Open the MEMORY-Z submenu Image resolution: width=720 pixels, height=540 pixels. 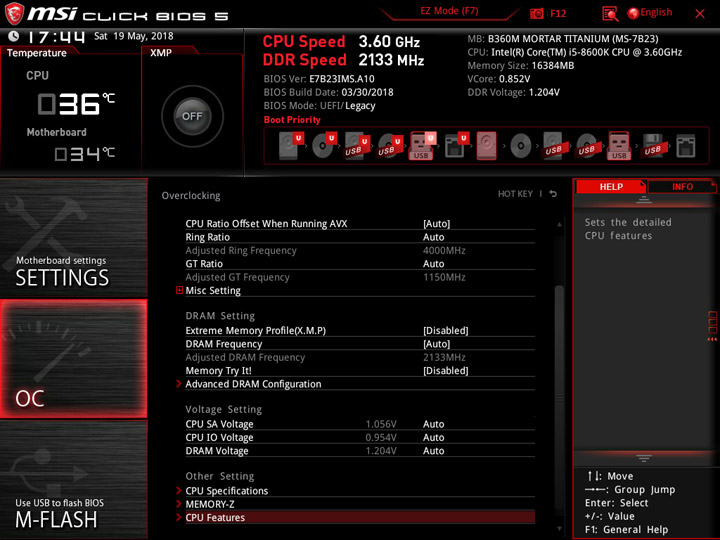[210, 504]
